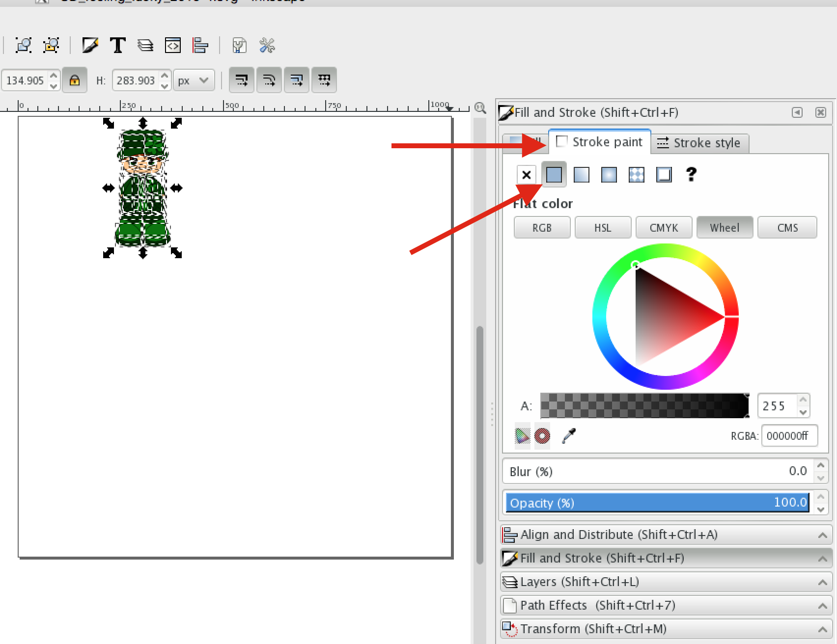Increase the height value with up arrow
The image size is (837, 644).
point(165,75)
